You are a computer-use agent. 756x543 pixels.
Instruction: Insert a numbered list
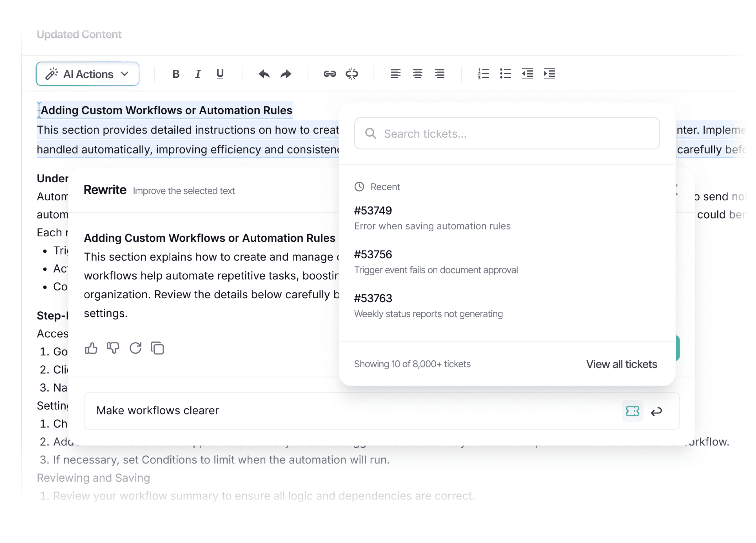coord(483,74)
